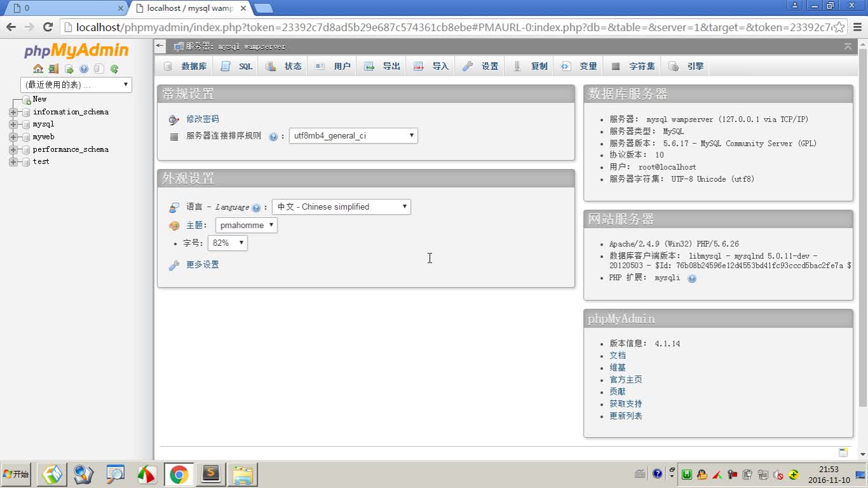868x488 pixels.
Task: Open the phpMyAdmin home icon in sidebar
Action: point(38,69)
